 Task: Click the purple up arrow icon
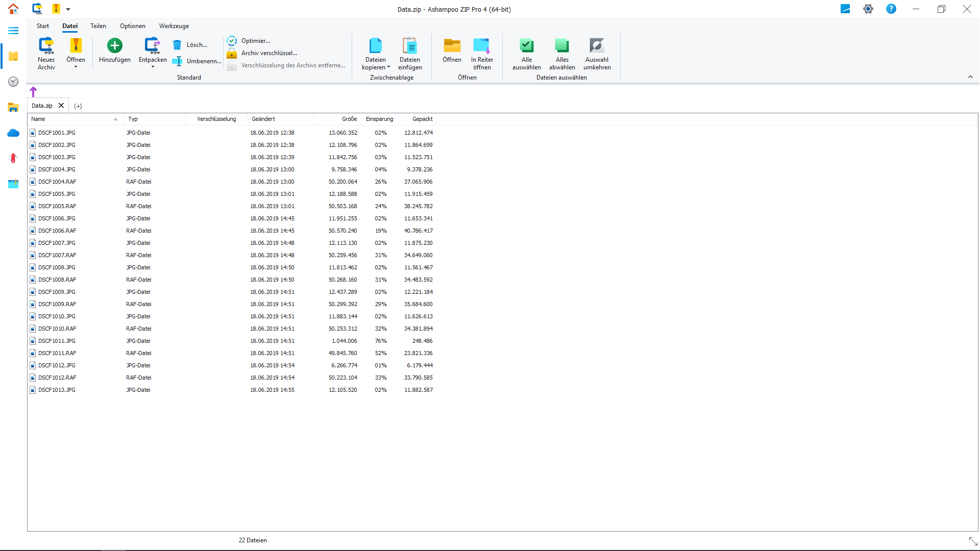33,92
